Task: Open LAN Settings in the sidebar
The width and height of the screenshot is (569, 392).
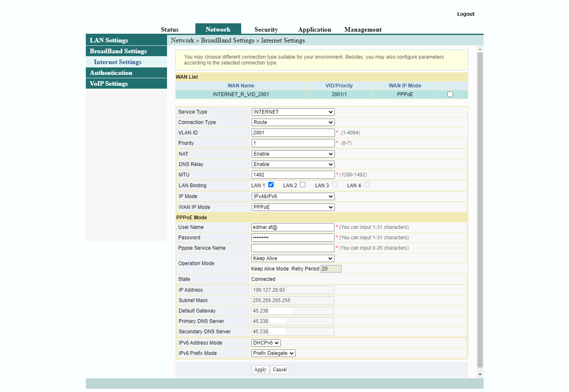Action: [109, 40]
